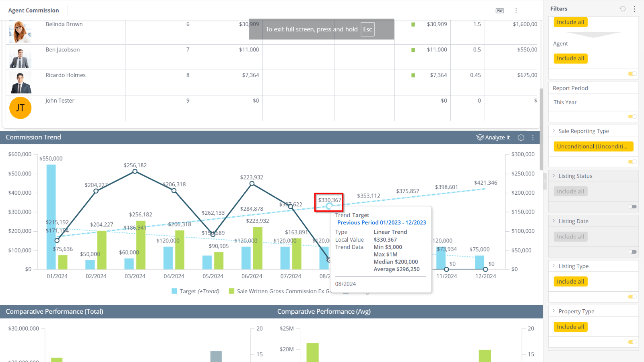Image resolution: width=644 pixels, height=362 pixels.
Task: Open Filters panel options menu
Action: tap(634, 9)
